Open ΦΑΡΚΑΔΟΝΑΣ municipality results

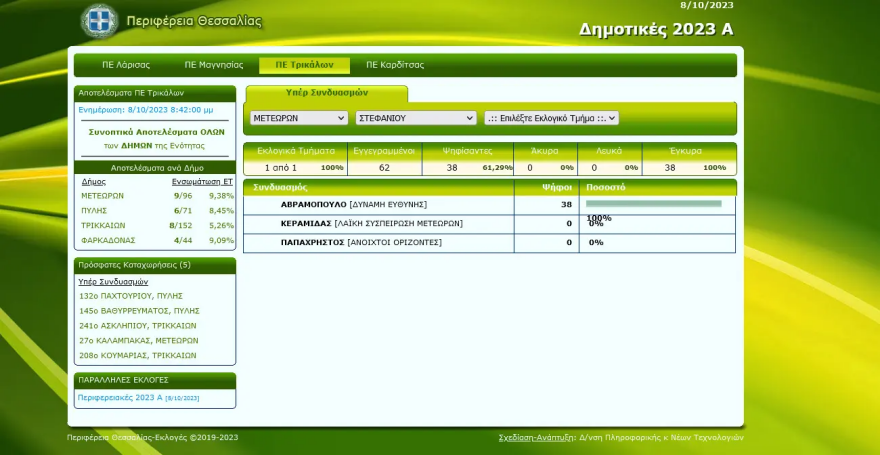click(x=107, y=241)
